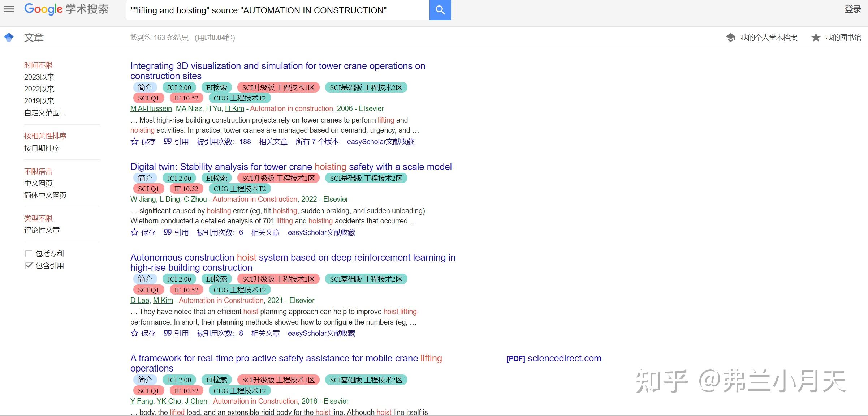The height and width of the screenshot is (416, 868).
Task: Filter results to 2022以来
Action: (x=39, y=89)
